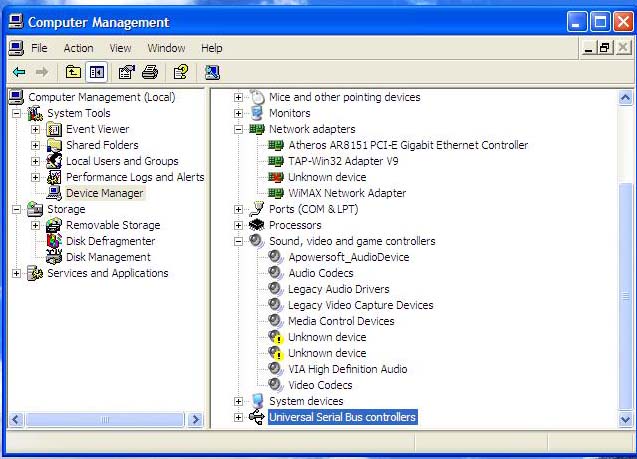Click the Scan for hardware changes icon

(212, 72)
